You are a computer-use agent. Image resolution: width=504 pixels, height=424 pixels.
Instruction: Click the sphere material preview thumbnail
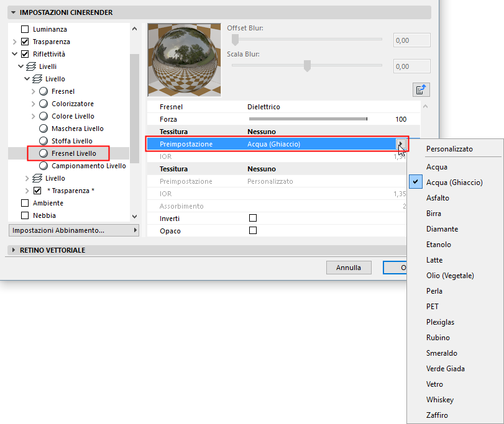tap(184, 60)
